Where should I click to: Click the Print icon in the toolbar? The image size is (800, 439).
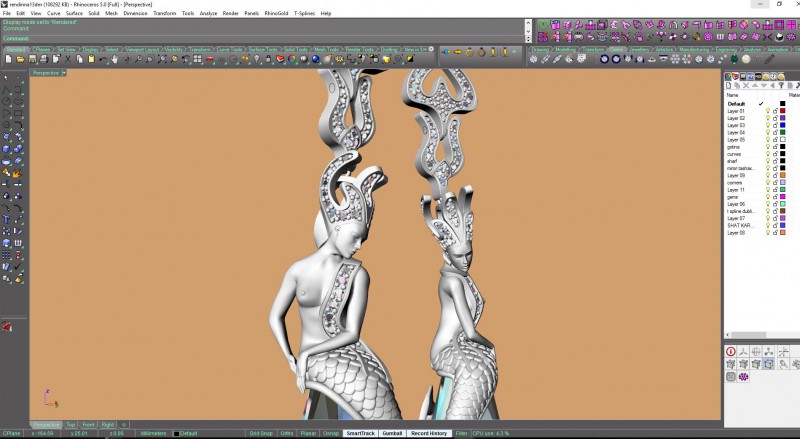(x=44, y=59)
